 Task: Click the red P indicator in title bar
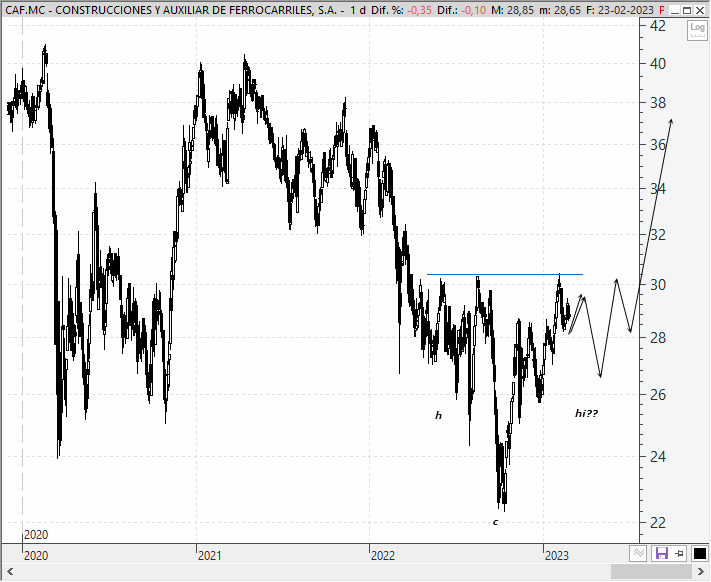point(662,10)
